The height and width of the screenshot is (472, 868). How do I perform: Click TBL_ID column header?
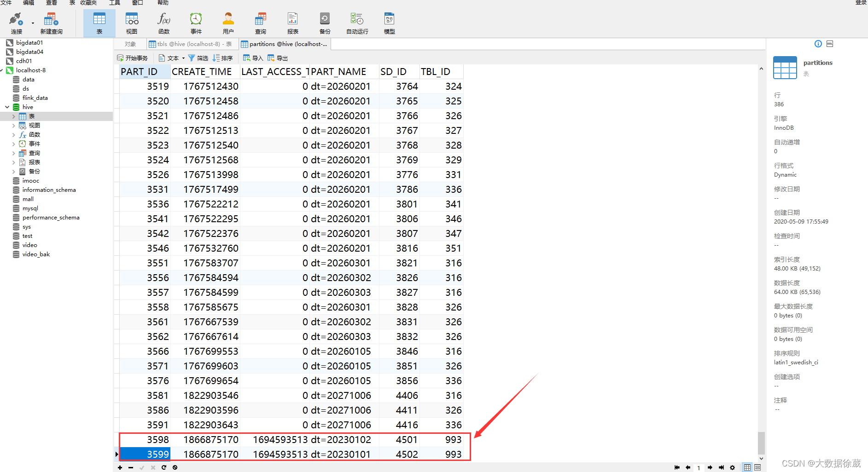coord(441,72)
